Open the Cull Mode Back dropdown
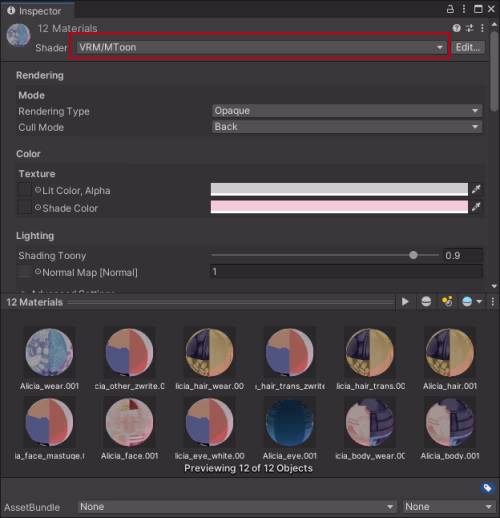 tap(347, 127)
